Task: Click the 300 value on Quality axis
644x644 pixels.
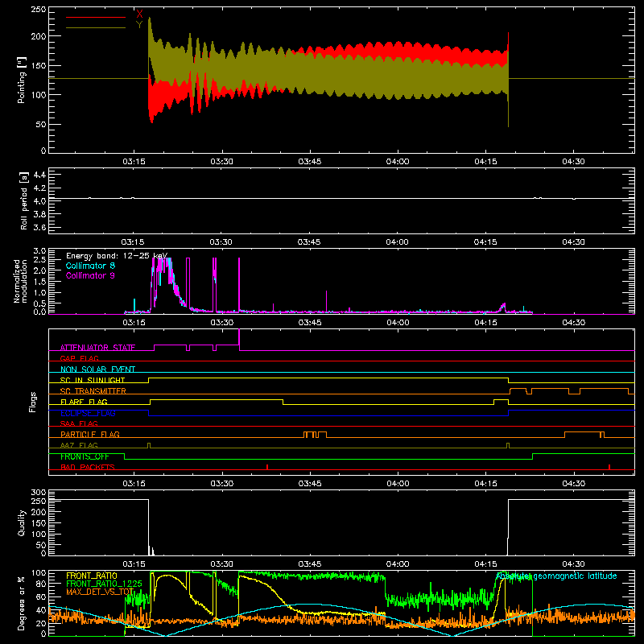Action: 38,493
